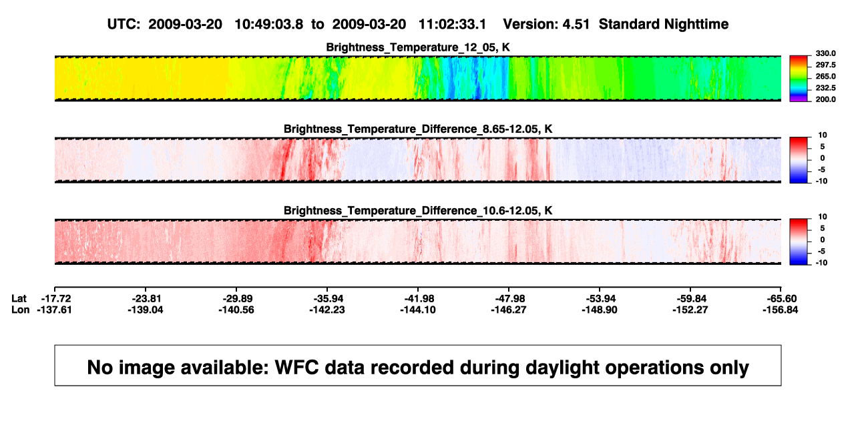This screenshot has width=868, height=445.
Task: Click the Lat axis label
Action: [20, 298]
